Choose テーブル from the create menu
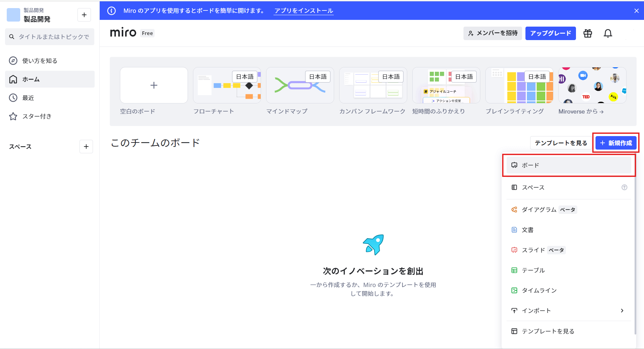 [569, 270]
